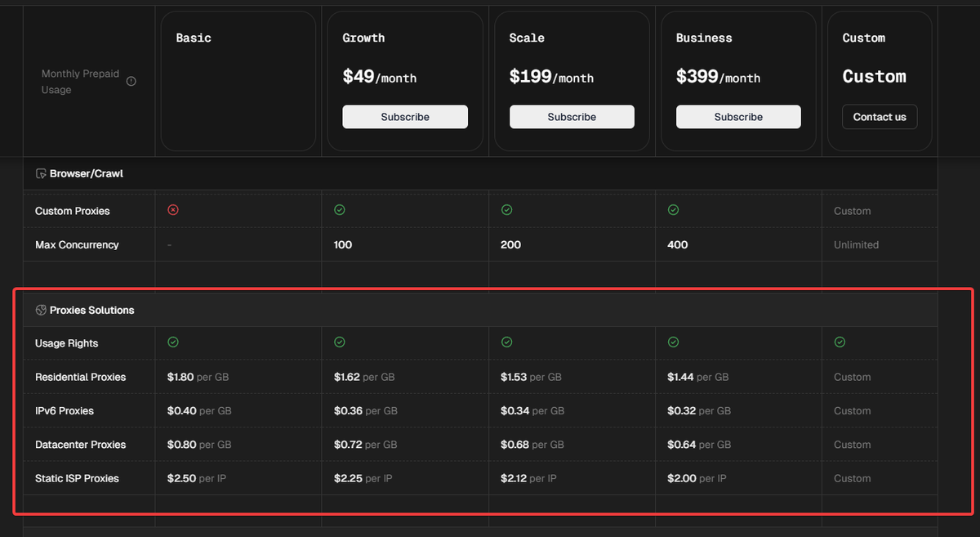Click the $1.44 per GB residential price

698,377
